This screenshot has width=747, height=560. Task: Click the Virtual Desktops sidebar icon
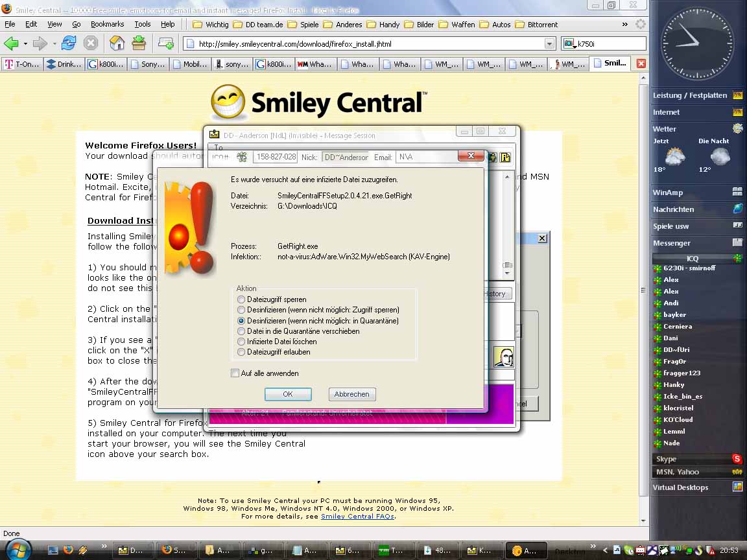click(x=737, y=487)
